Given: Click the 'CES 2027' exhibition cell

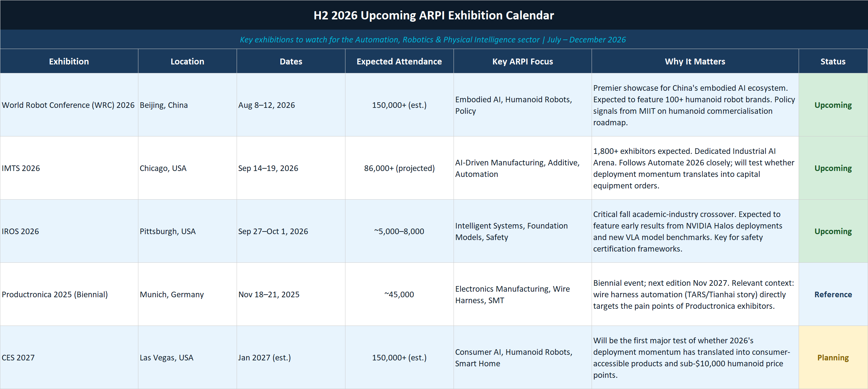Looking at the screenshot, I should pos(69,357).
